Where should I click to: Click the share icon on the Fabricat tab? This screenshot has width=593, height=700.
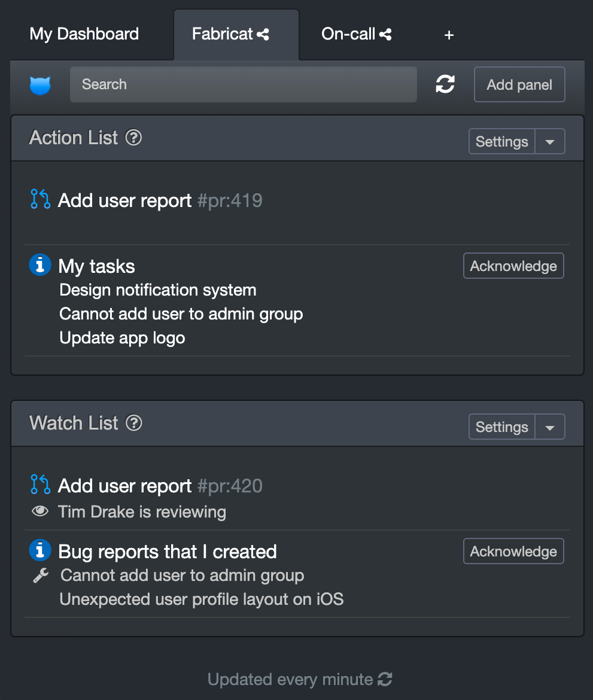point(263,34)
